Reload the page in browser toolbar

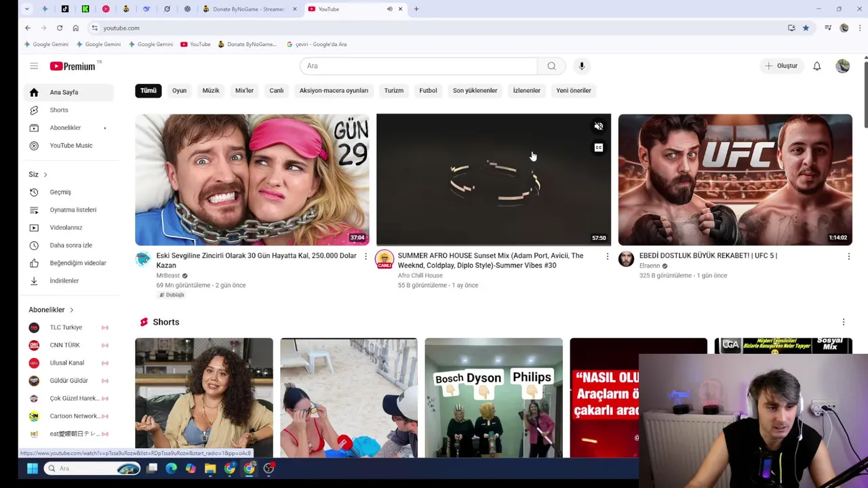(60, 28)
